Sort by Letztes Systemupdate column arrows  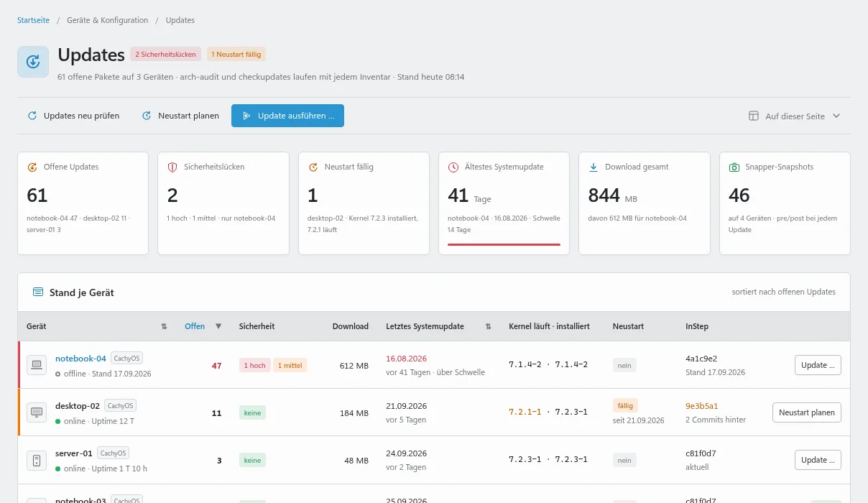[x=489, y=326]
